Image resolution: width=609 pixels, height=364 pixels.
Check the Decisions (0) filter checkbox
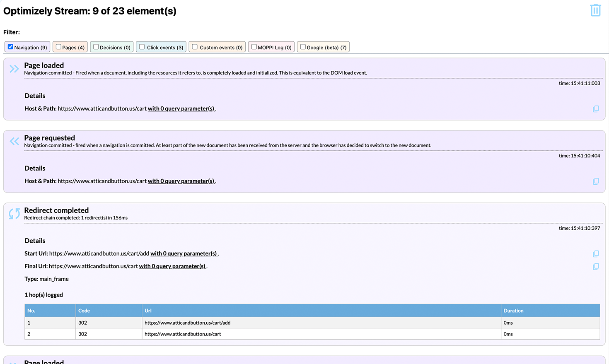(96, 47)
